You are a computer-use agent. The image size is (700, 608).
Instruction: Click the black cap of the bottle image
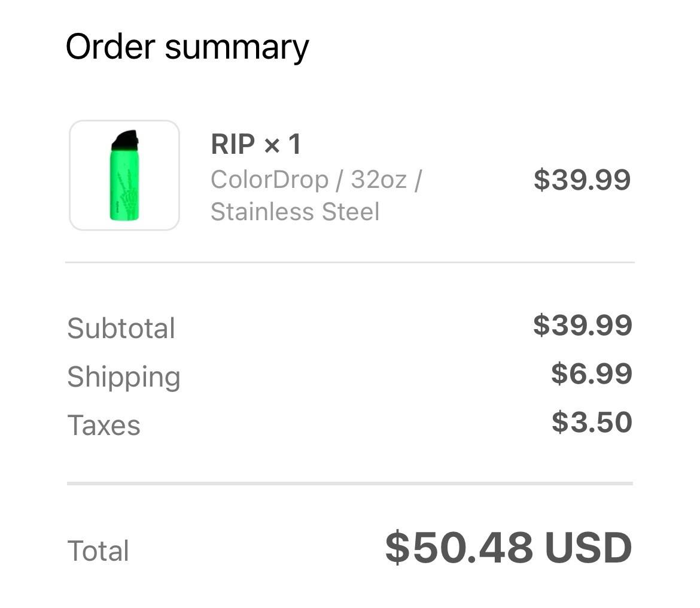[x=125, y=141]
